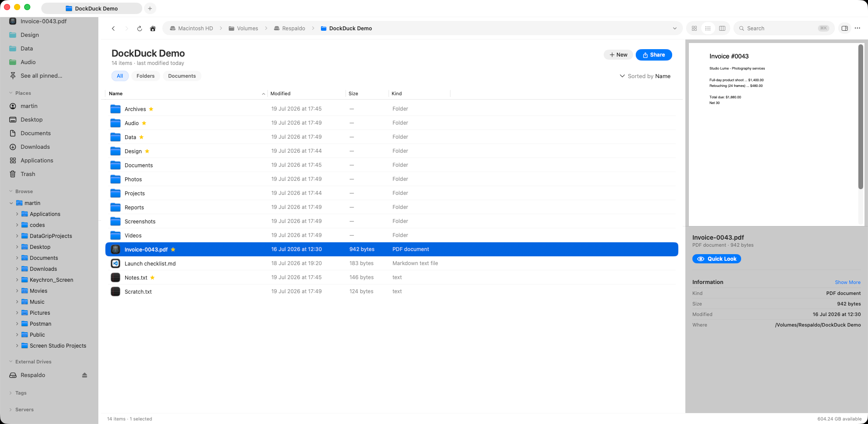The height and width of the screenshot is (424, 868).
Task: Click See all pinned…
Action: tap(41, 76)
